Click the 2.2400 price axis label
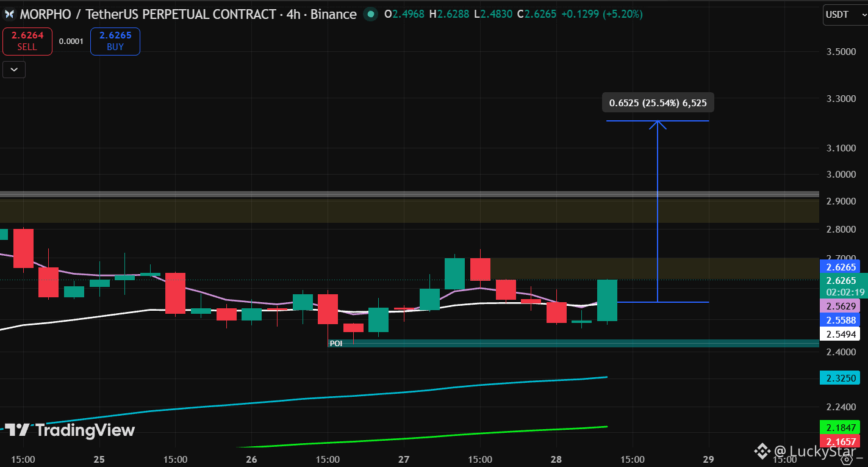The height and width of the screenshot is (467, 868). 842,407
